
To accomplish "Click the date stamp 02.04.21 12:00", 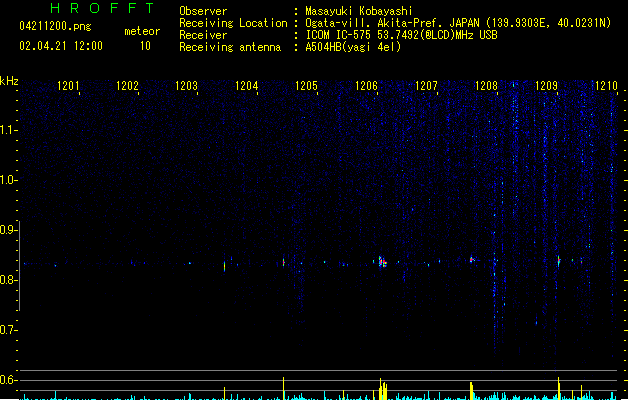I will click(x=61, y=46).
